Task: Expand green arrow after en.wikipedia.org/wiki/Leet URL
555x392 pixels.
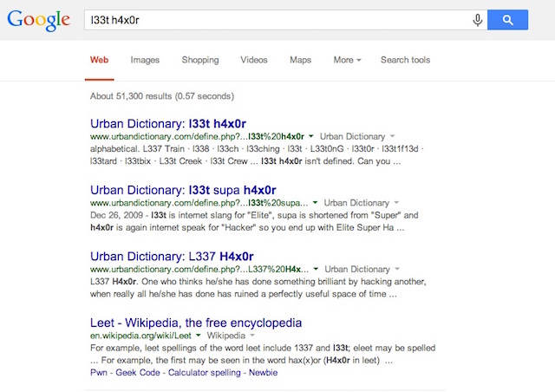Action: 199,335
